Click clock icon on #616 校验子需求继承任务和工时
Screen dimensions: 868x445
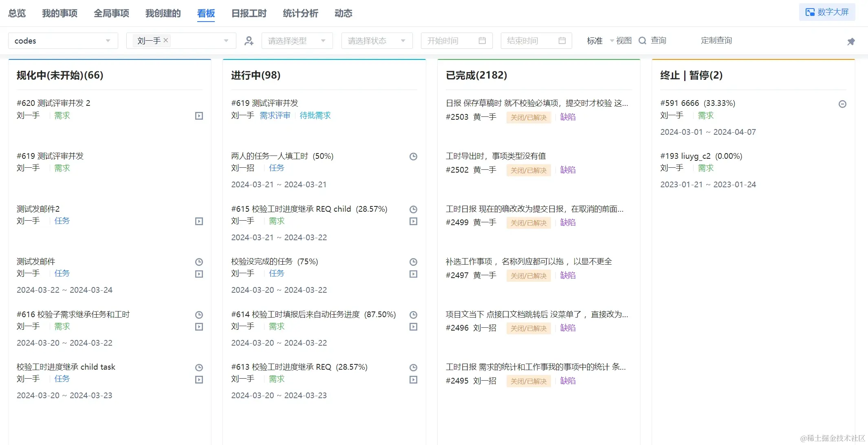(x=199, y=315)
